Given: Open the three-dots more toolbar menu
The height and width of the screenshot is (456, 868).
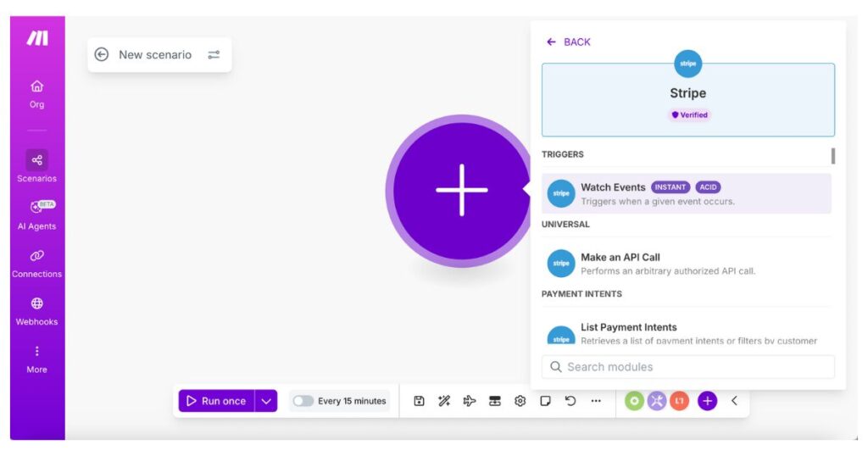Looking at the screenshot, I should point(596,401).
